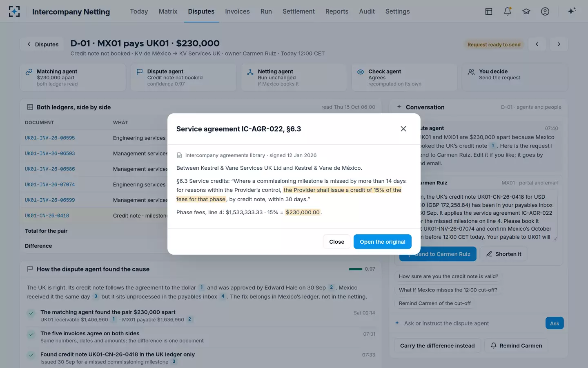Open notifications bell icon
The width and height of the screenshot is (588, 368).
pyautogui.click(x=508, y=11)
